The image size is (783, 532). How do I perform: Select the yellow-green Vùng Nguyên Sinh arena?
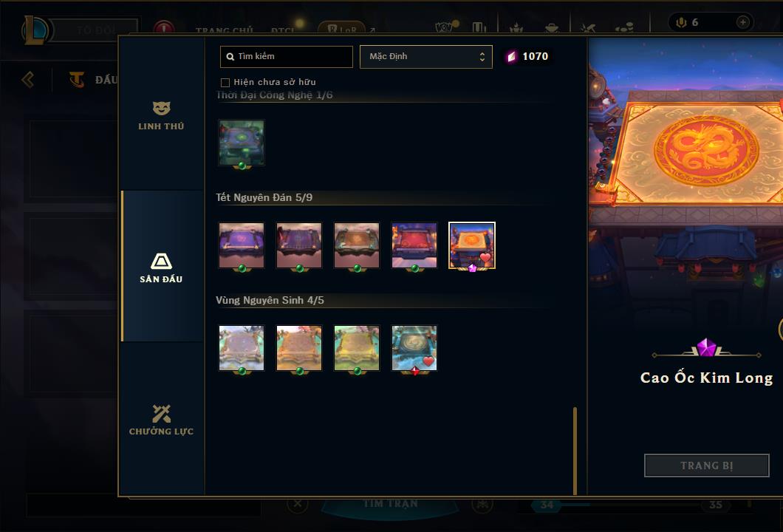pos(357,348)
